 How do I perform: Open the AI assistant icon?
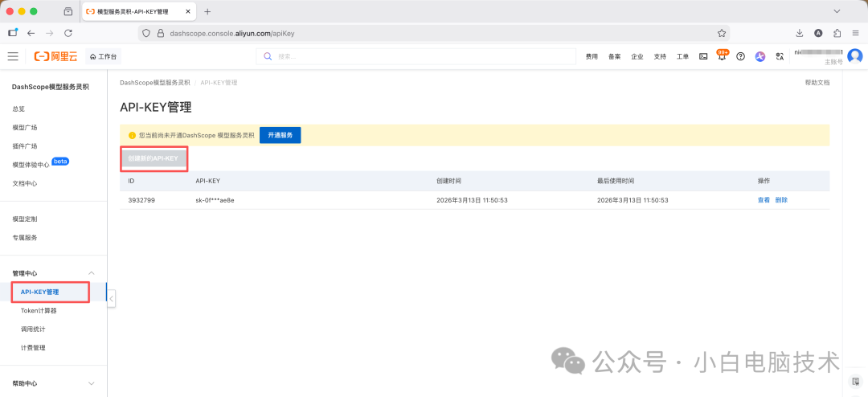(760, 56)
